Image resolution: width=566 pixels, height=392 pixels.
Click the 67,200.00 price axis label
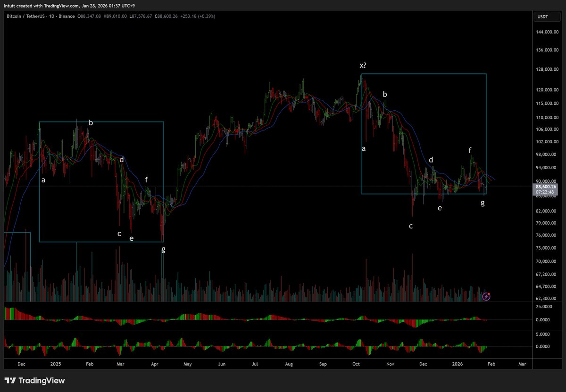pyautogui.click(x=547, y=274)
